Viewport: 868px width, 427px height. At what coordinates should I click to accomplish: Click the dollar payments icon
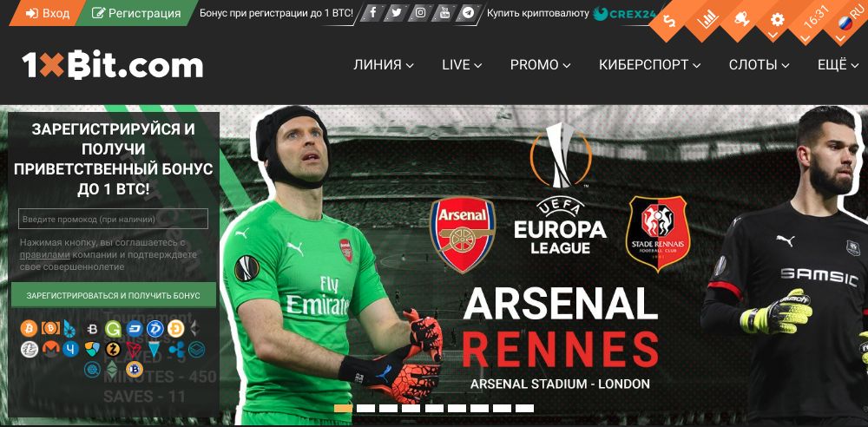click(671, 21)
